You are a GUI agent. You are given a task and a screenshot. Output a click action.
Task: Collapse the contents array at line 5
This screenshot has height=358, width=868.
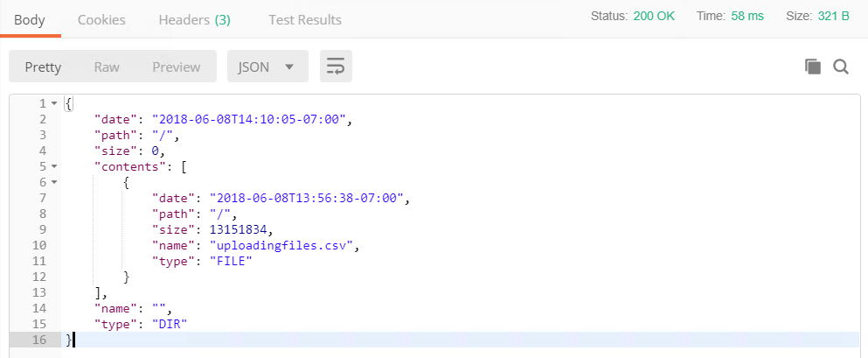tap(53, 166)
